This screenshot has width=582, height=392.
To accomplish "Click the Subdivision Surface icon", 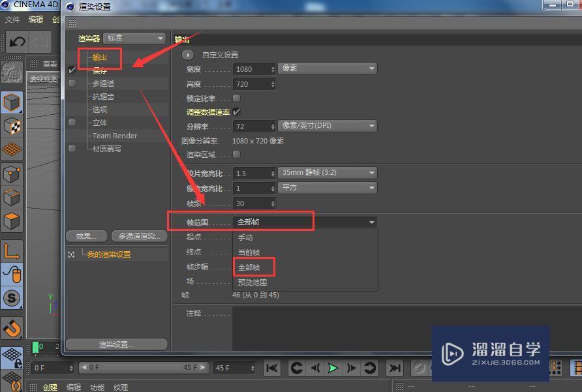I will 11,173.
